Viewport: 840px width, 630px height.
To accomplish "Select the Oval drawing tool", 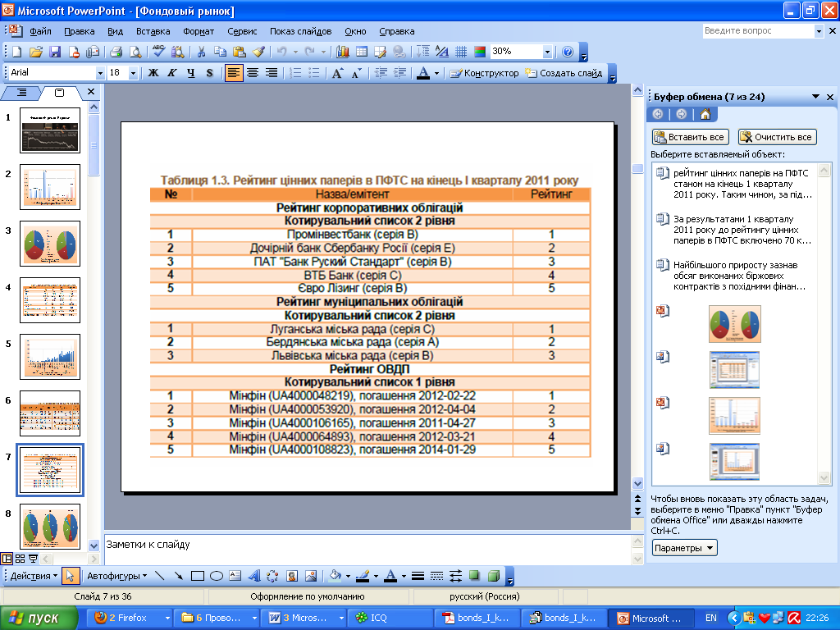I will pos(217,576).
